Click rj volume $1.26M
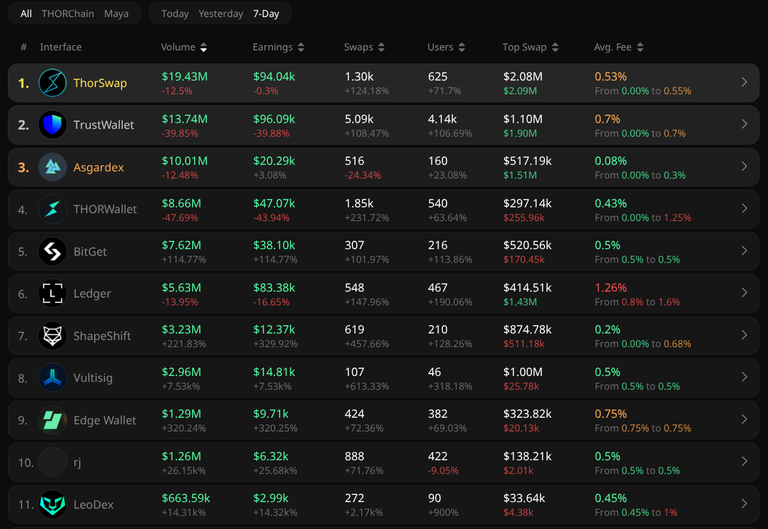Screen dimensions: 768x529 [181, 456]
